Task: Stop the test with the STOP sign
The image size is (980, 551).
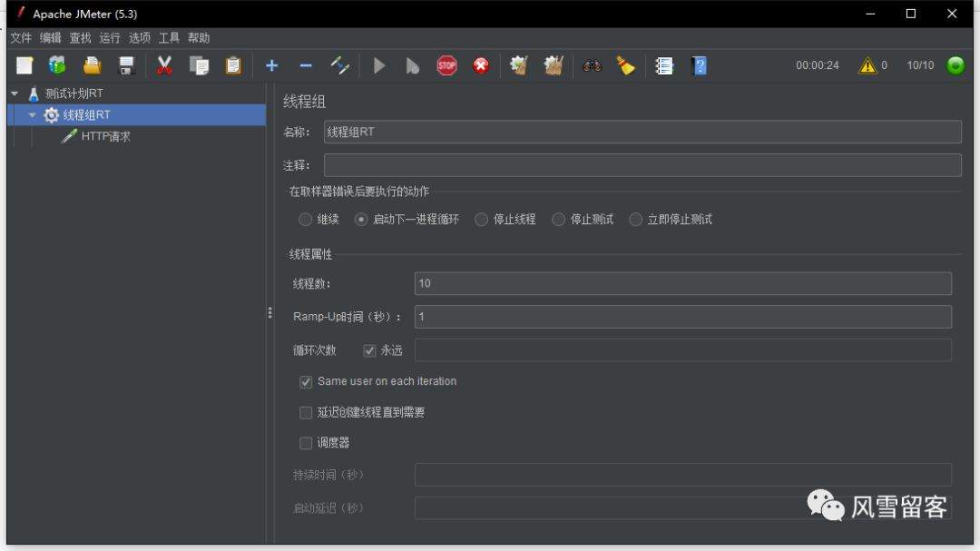Action: [446, 65]
